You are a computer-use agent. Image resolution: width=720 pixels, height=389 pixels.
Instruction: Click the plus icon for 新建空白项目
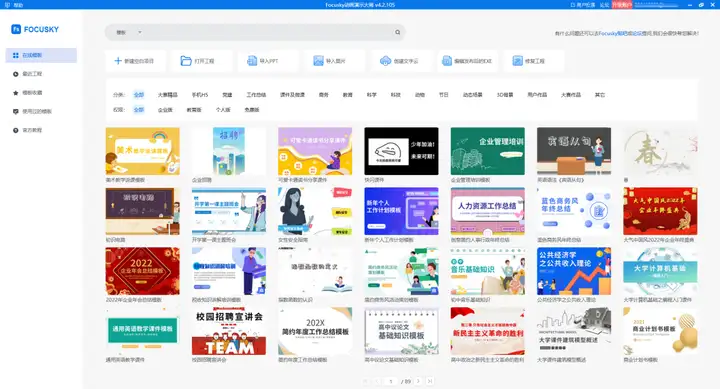click(118, 61)
